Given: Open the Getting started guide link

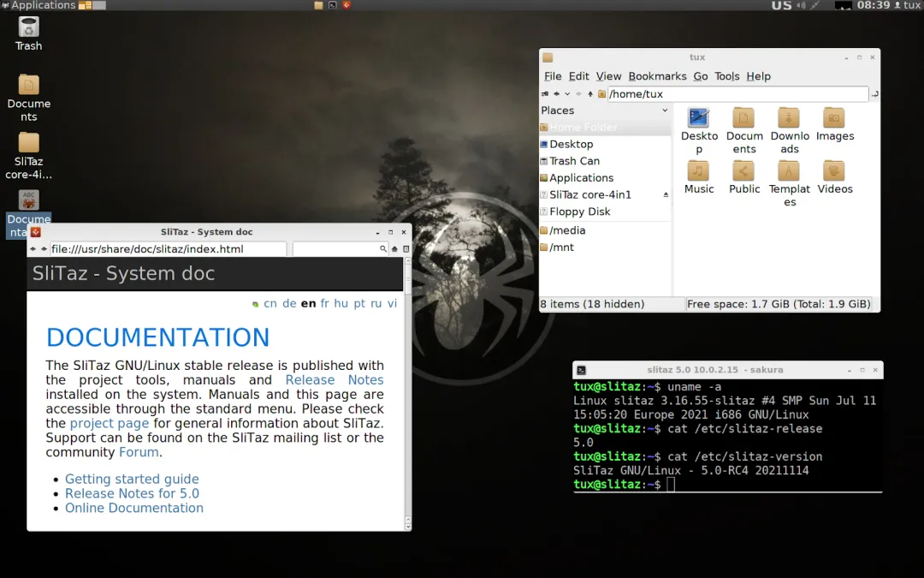Looking at the screenshot, I should pyautogui.click(x=132, y=479).
